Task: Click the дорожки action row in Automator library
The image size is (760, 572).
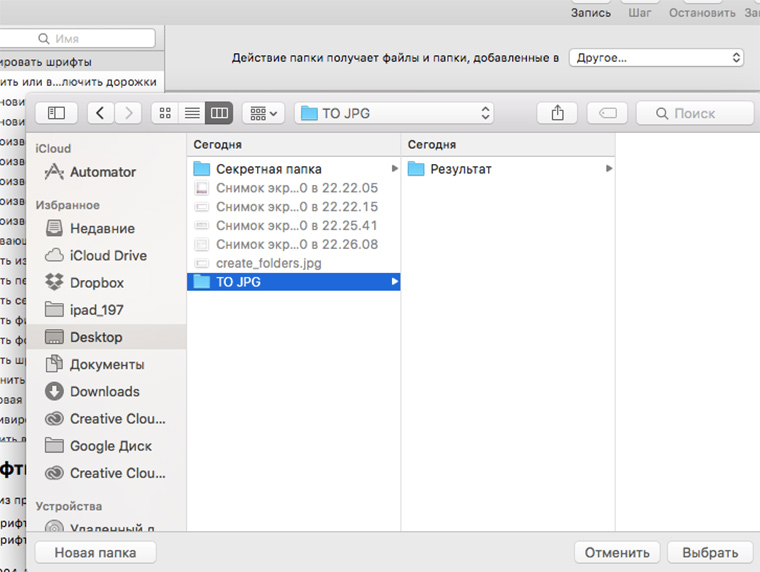Action: pyautogui.click(x=81, y=82)
